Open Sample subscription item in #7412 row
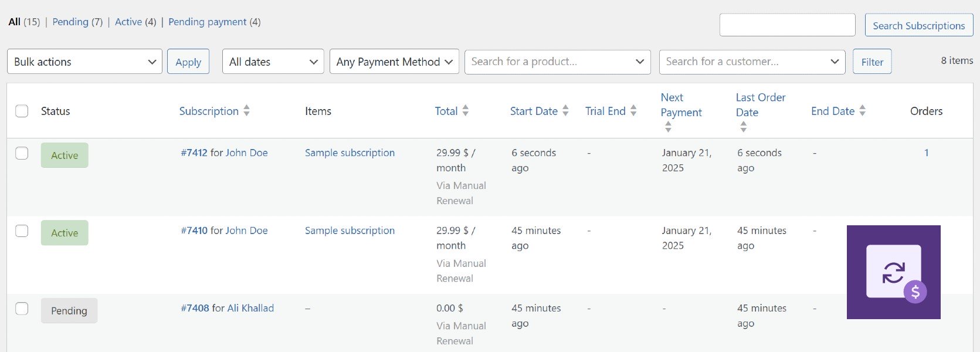This screenshot has width=980, height=352. click(350, 153)
